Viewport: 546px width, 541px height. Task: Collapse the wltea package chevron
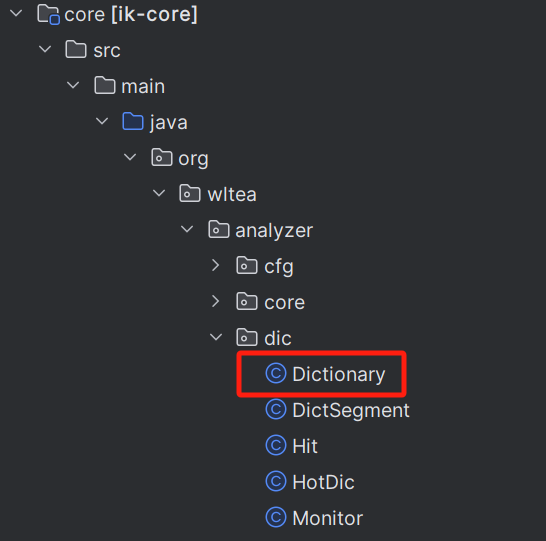pos(159,193)
